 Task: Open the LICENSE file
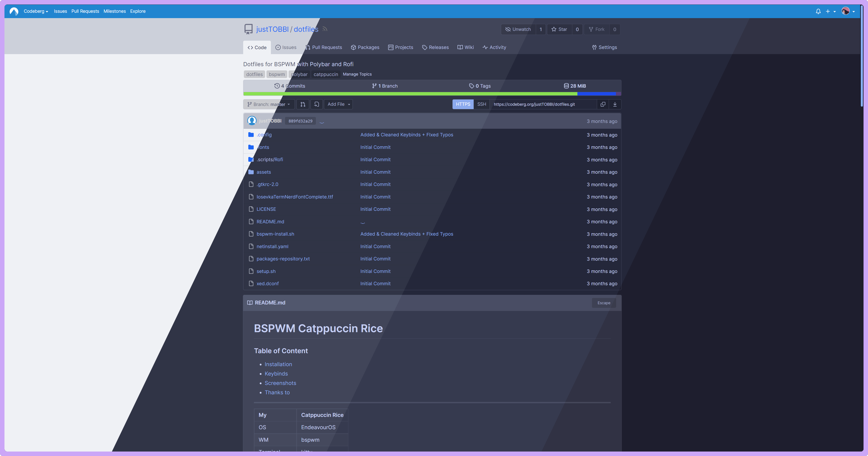click(x=266, y=209)
